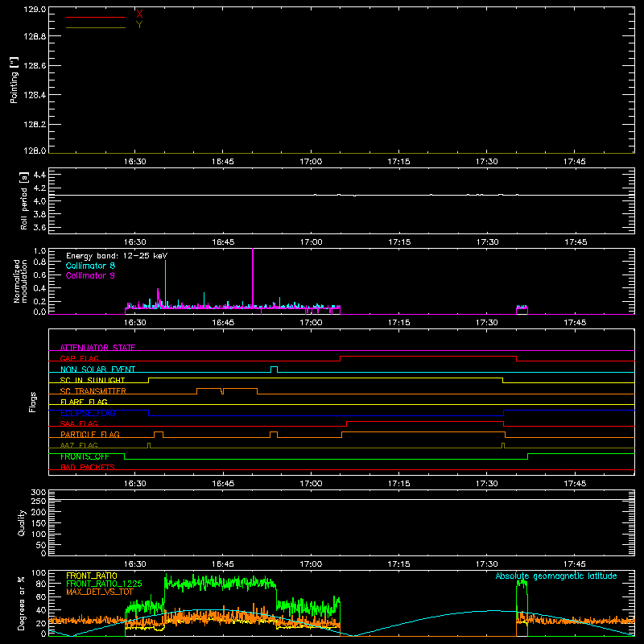The image size is (644, 644).
Task: Click the PARTICLE_FLAG label
Action: [x=90, y=435]
